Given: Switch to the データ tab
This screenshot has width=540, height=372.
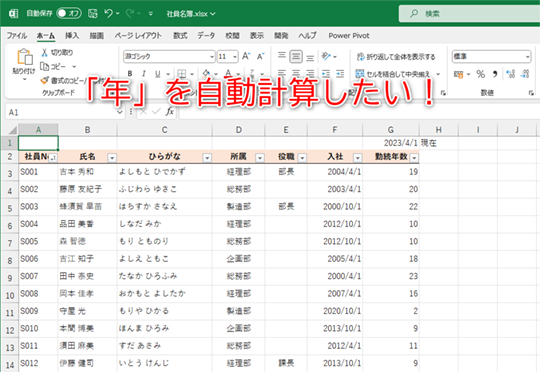Looking at the screenshot, I should click(x=206, y=35).
